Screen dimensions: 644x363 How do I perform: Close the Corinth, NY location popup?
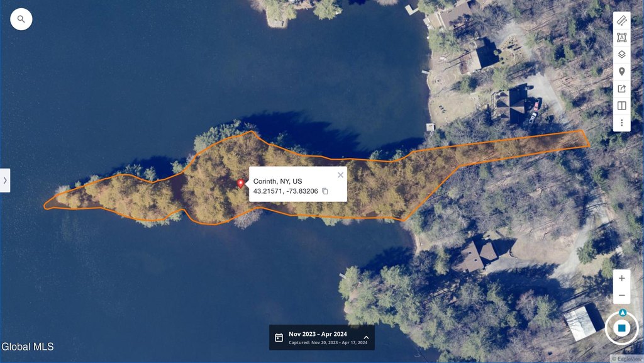340,175
